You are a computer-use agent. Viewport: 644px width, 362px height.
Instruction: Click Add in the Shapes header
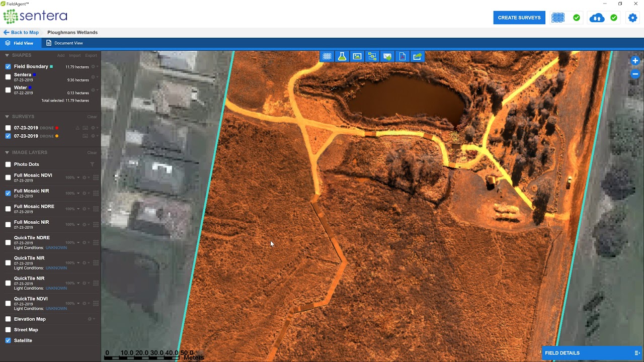pos(61,55)
